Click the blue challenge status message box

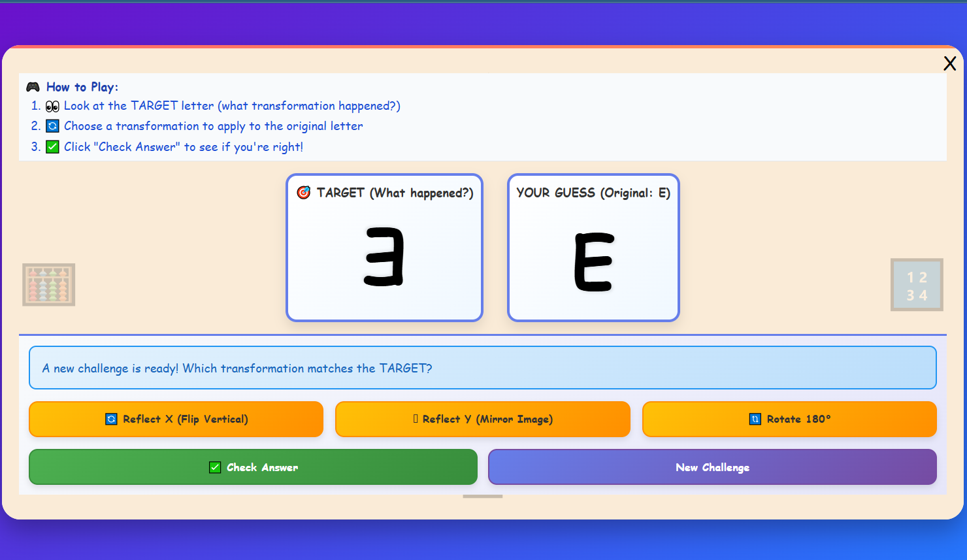[482, 368]
